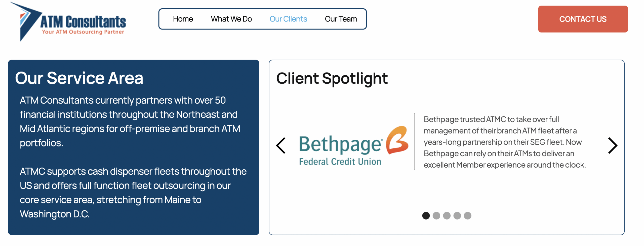Viewport: 644px width, 246px height.
Task: Jump to the last carousel dot
Action: [467, 216]
